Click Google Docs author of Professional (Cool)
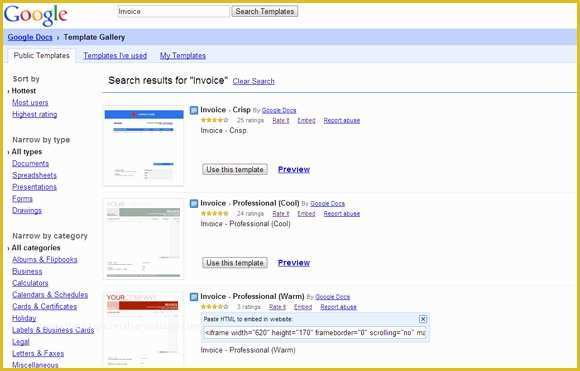This screenshot has width=580, height=371. coord(327,203)
